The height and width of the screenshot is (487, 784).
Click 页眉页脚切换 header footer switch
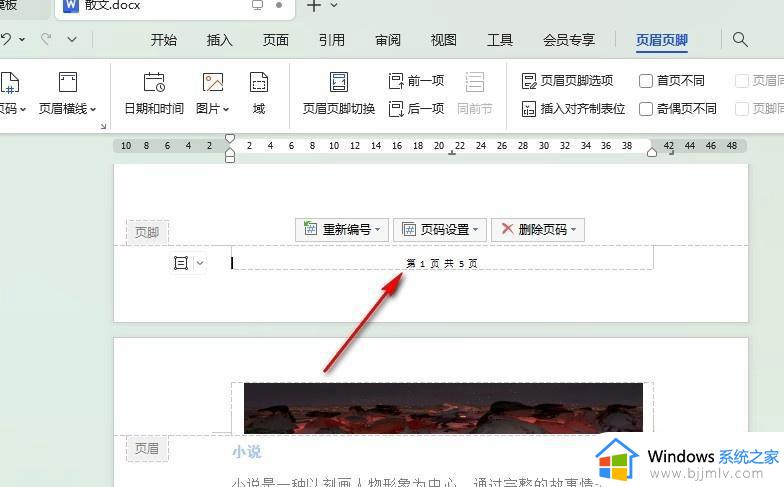(x=338, y=94)
